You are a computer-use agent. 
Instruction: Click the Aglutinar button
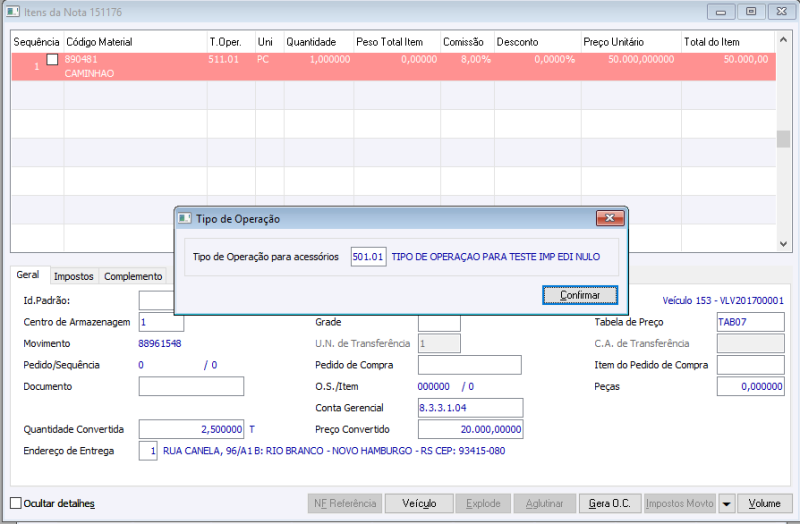click(544, 503)
